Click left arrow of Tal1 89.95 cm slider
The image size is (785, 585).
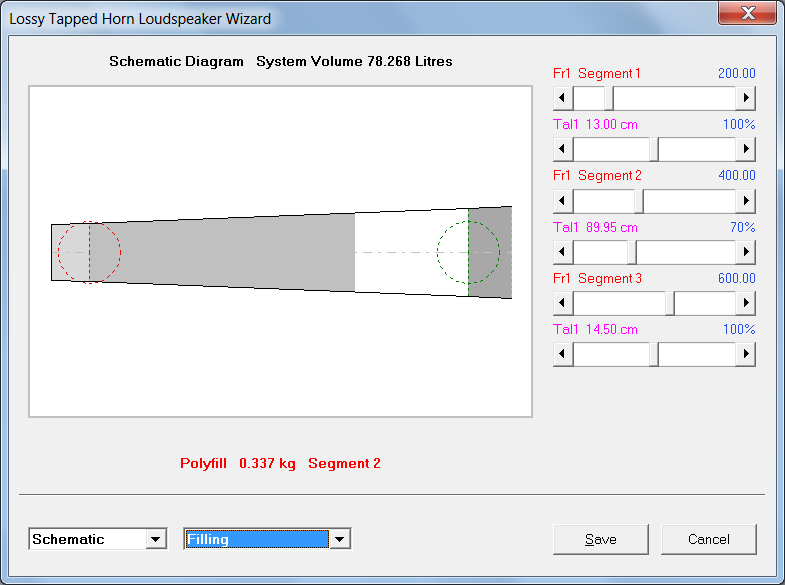click(x=563, y=252)
